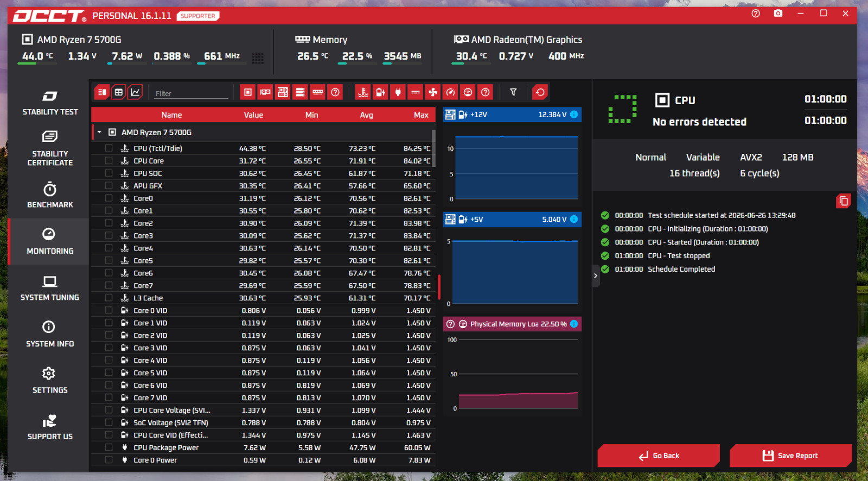Image resolution: width=868 pixels, height=481 pixels.
Task: Tick the CPU (Tctl/Tdie) checkbox
Action: tap(108, 148)
